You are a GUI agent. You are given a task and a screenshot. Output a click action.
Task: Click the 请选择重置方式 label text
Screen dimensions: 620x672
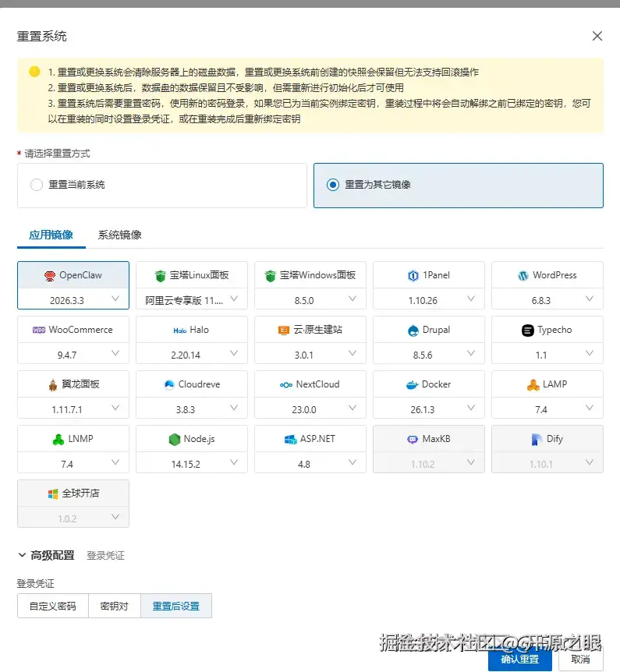tap(57, 154)
